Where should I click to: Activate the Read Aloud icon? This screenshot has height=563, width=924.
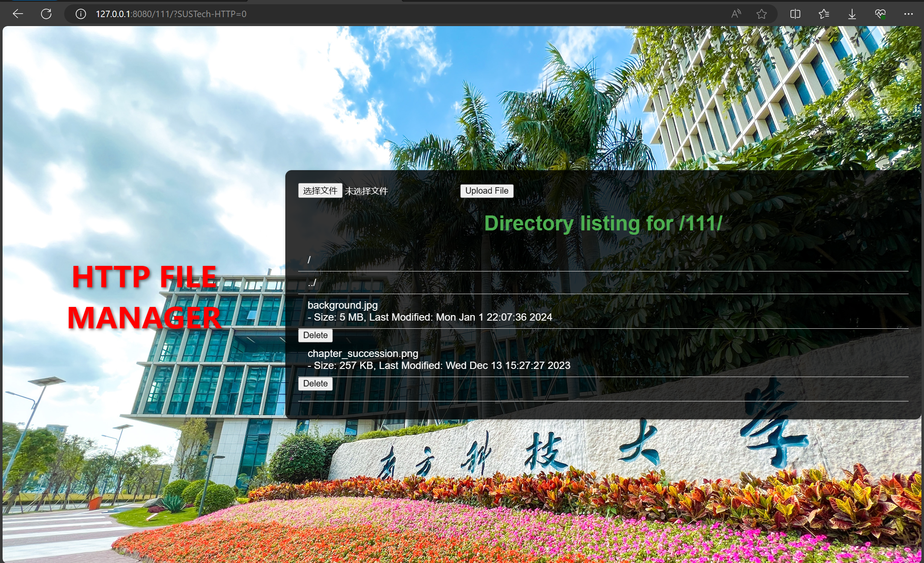pos(736,14)
